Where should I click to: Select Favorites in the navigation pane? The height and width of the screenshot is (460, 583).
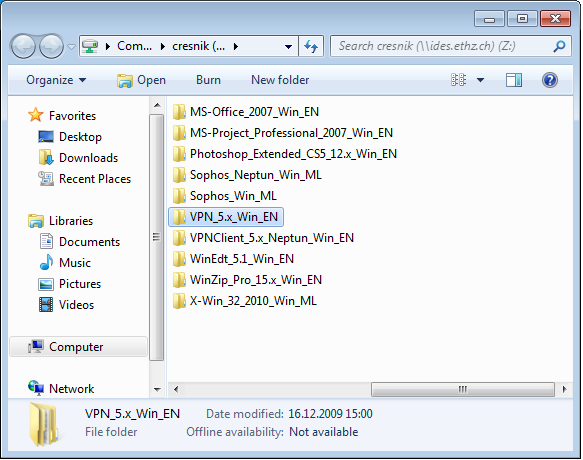(x=72, y=116)
